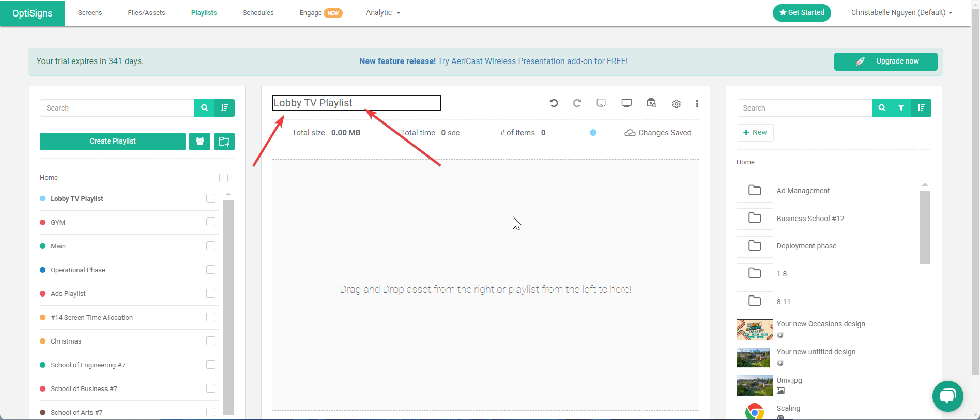Select School of Arts #7 playlist
The image size is (980, 420).
(76, 413)
